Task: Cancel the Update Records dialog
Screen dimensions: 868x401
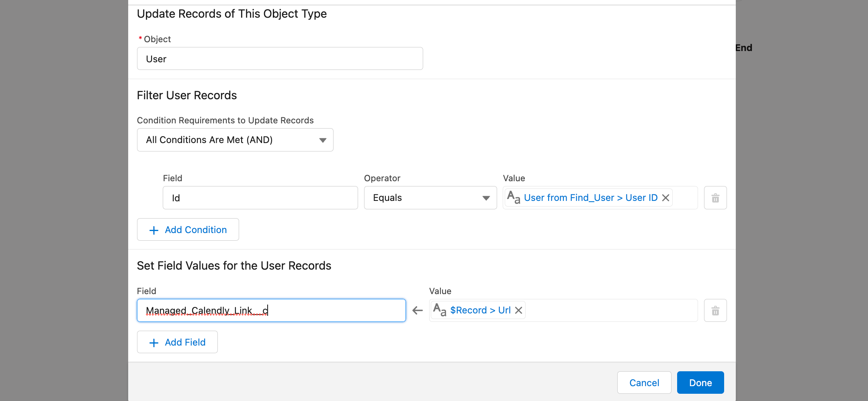Action: tap(644, 383)
